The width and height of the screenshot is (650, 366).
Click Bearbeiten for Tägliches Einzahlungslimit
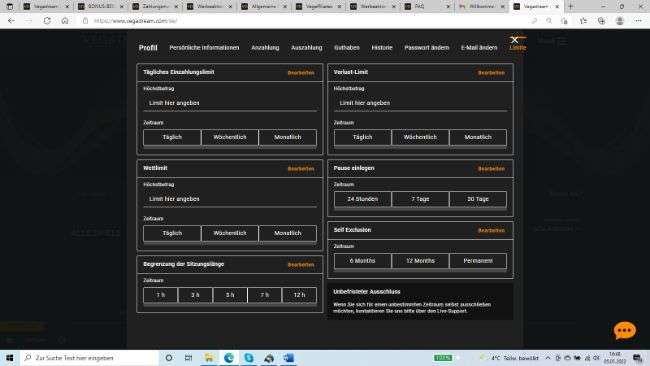tap(301, 73)
